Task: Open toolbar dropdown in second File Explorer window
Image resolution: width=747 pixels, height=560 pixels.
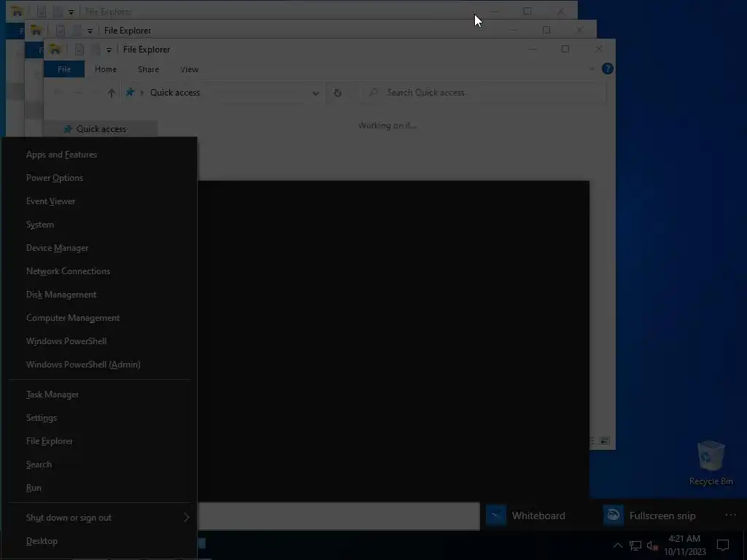Action: pos(90,31)
